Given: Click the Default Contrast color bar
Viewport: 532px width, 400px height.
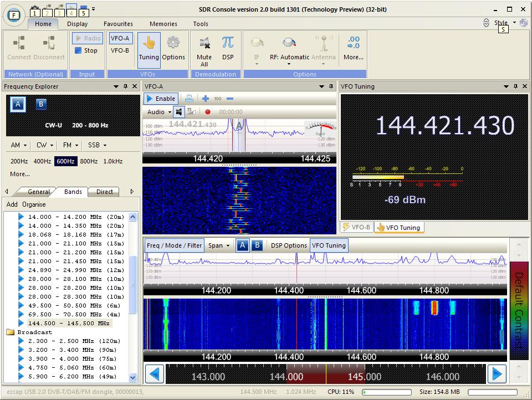Looking at the screenshot, I should 519,310.
